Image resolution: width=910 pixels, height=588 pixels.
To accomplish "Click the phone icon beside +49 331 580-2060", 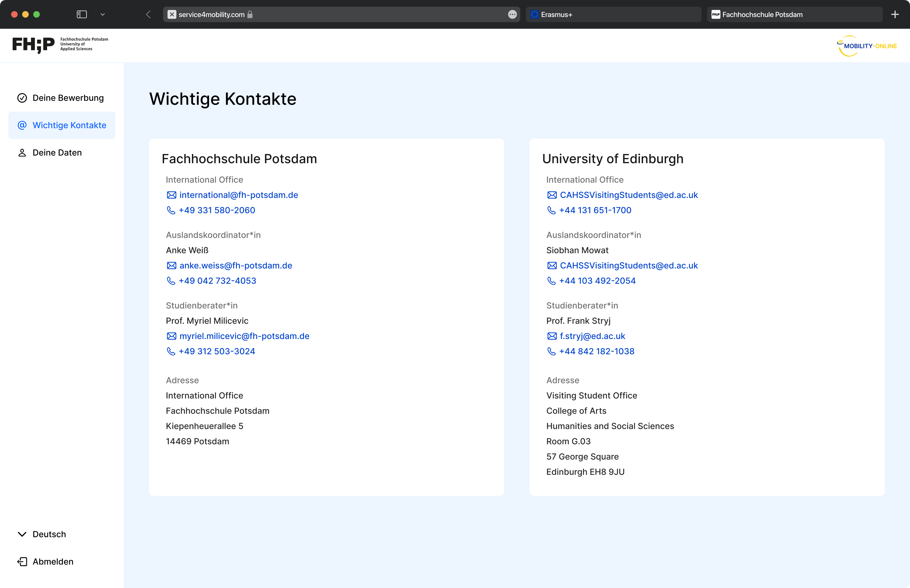I will click(x=171, y=210).
